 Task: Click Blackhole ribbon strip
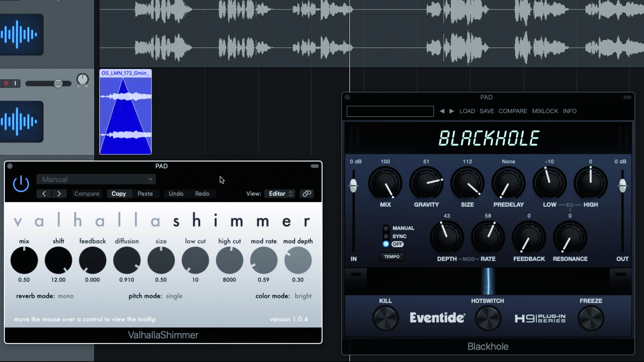[488, 282]
